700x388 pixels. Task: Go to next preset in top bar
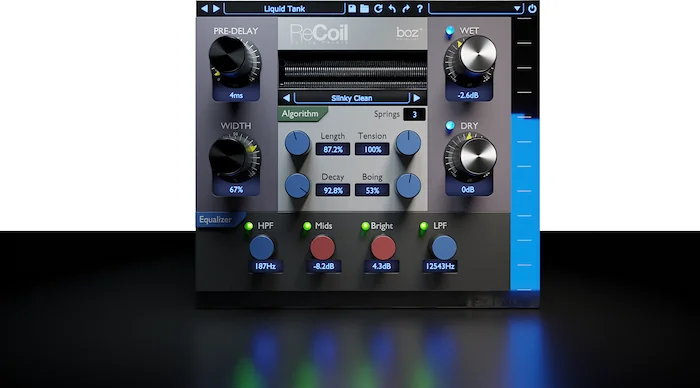(216, 8)
